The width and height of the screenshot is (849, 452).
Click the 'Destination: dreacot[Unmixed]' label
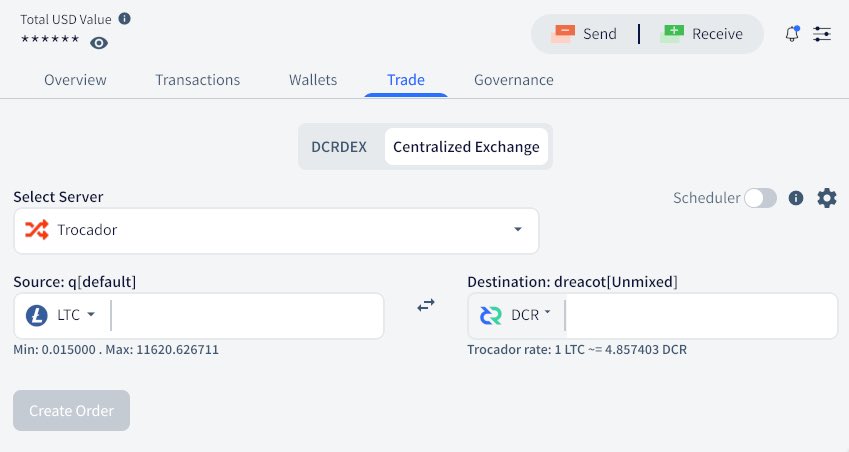(x=572, y=282)
